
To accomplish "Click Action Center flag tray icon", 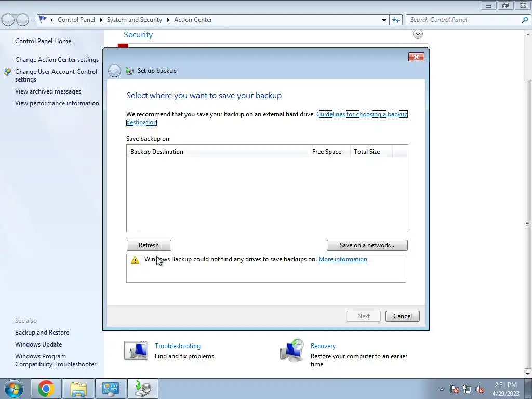I will click(x=454, y=389).
